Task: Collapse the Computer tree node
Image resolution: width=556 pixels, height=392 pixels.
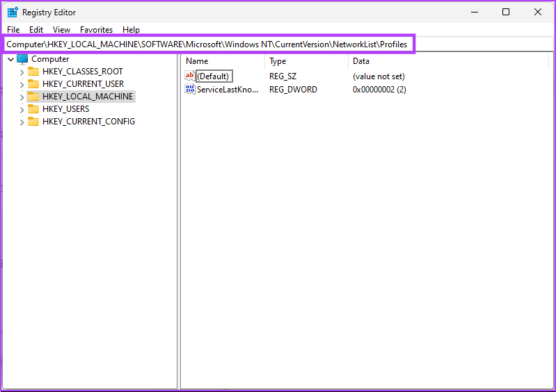Action: point(11,59)
